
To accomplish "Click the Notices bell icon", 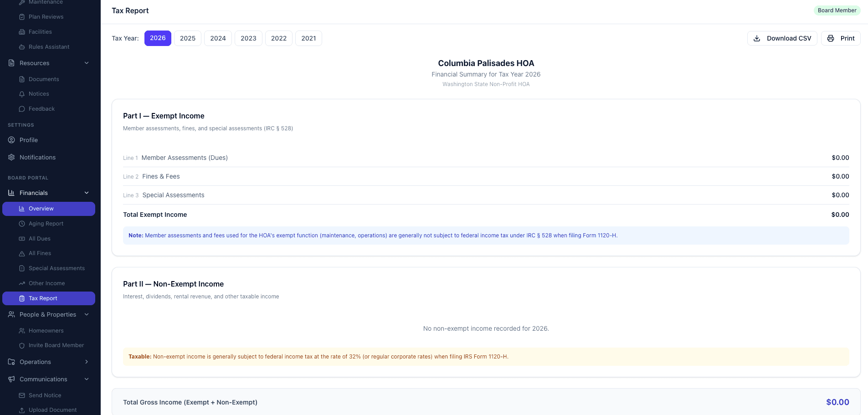I will tap(22, 94).
